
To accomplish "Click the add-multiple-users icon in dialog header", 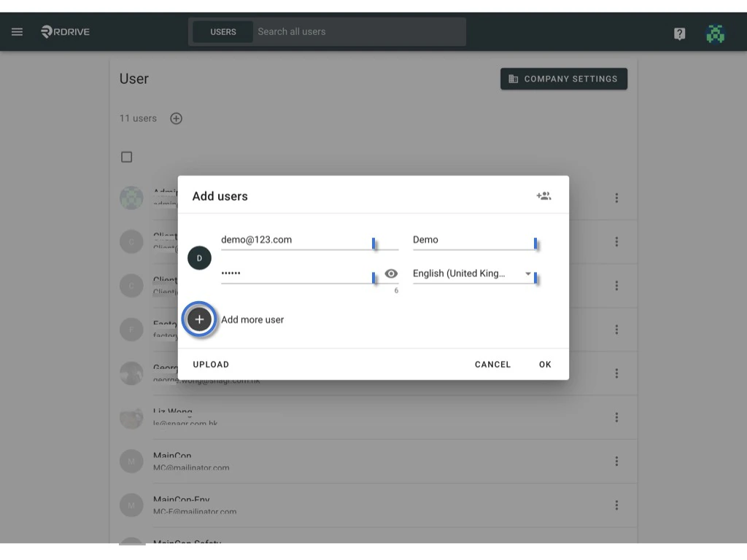I will pyautogui.click(x=543, y=195).
